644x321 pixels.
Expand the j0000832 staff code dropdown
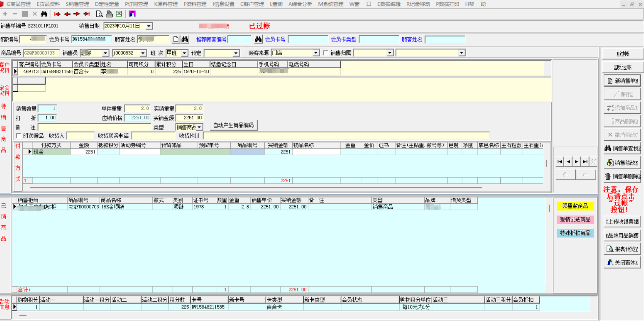click(143, 53)
